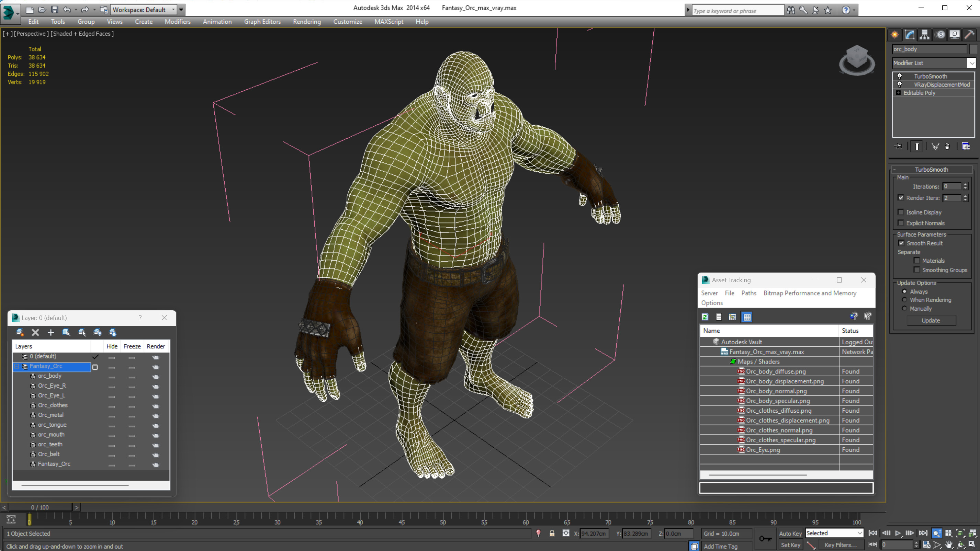Click the Save File toolbar icon
980x551 pixels.
(x=54, y=10)
